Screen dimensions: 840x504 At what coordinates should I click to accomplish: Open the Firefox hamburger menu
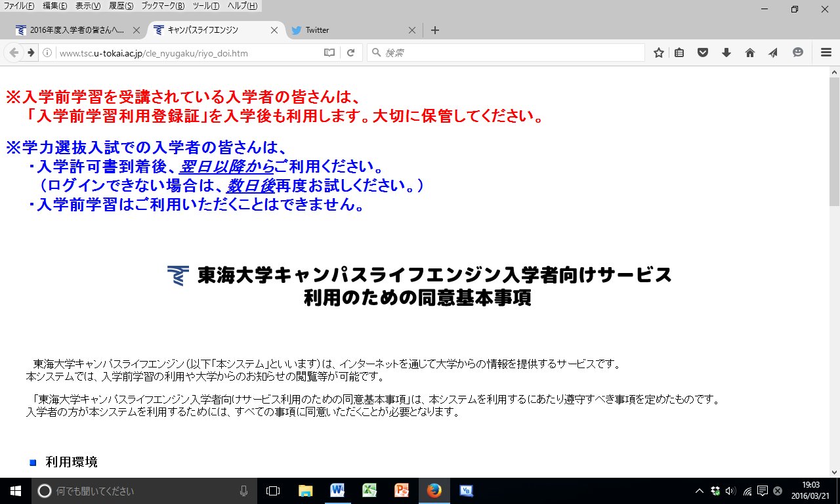[x=826, y=52]
